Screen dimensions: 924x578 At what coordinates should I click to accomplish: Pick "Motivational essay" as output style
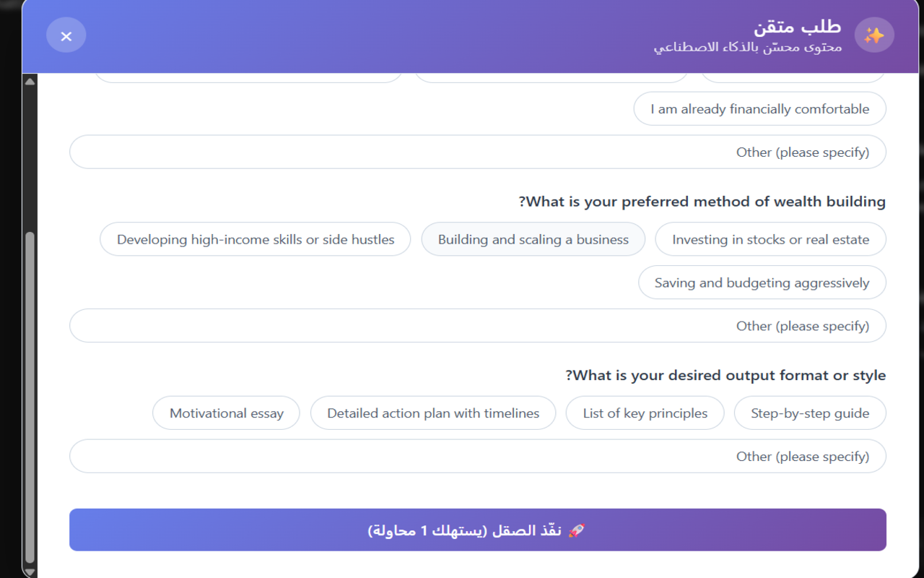coord(226,413)
